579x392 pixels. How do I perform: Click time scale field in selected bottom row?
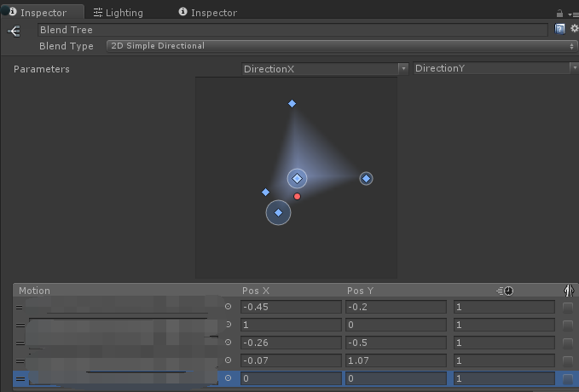[x=504, y=378]
